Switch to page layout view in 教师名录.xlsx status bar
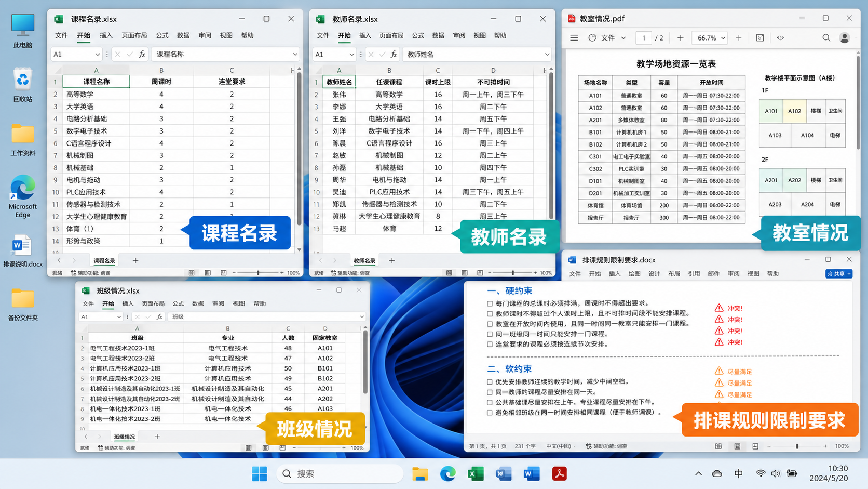The image size is (868, 489). tap(465, 273)
